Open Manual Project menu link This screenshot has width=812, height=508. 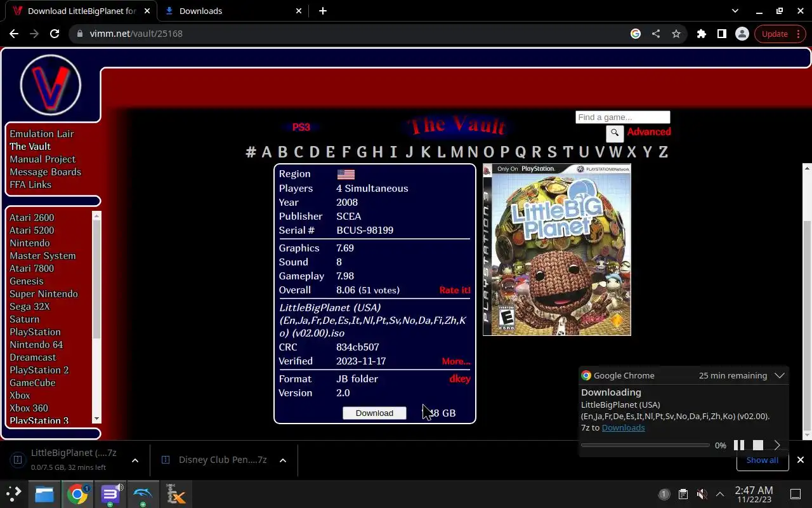[x=43, y=159]
